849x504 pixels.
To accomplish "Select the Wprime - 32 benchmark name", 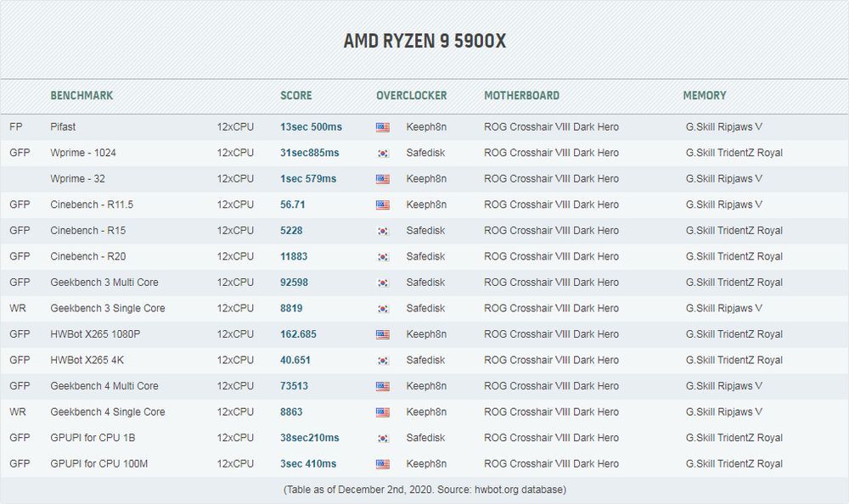I will coord(77,179).
